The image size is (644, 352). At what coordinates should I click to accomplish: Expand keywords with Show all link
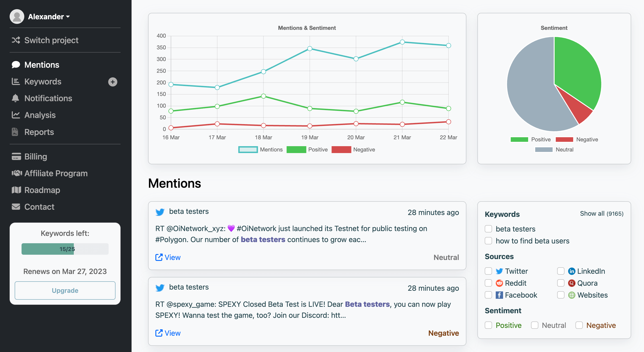point(601,214)
